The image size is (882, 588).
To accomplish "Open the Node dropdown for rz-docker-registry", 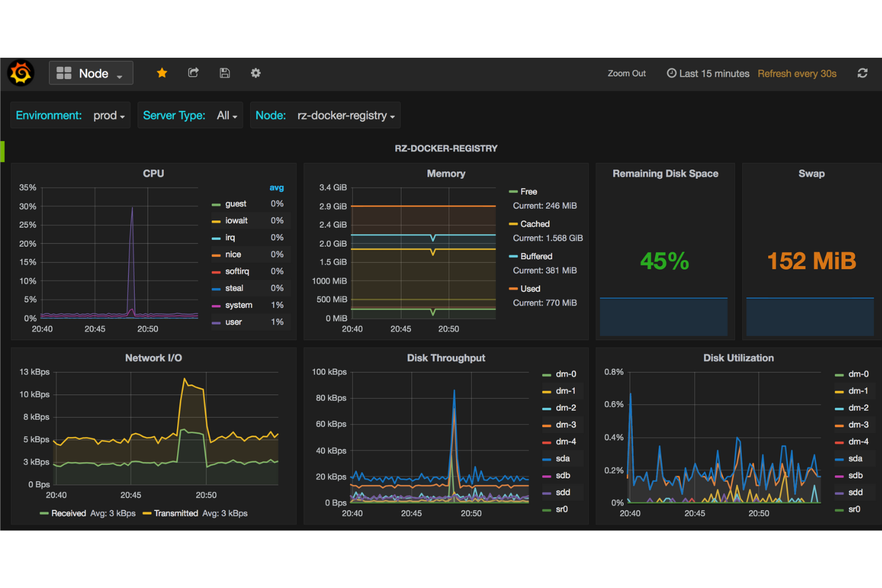I will pyautogui.click(x=346, y=115).
